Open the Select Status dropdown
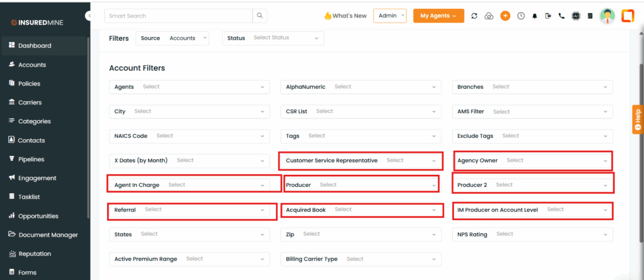This screenshot has width=644, height=280. coord(273,38)
